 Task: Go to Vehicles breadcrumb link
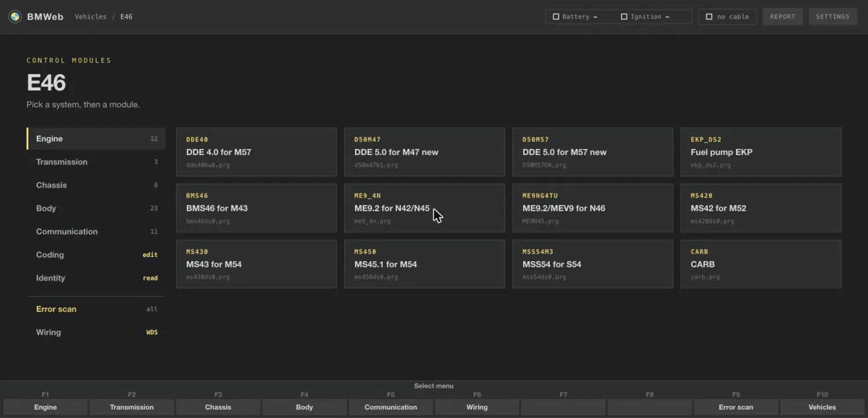tap(91, 17)
